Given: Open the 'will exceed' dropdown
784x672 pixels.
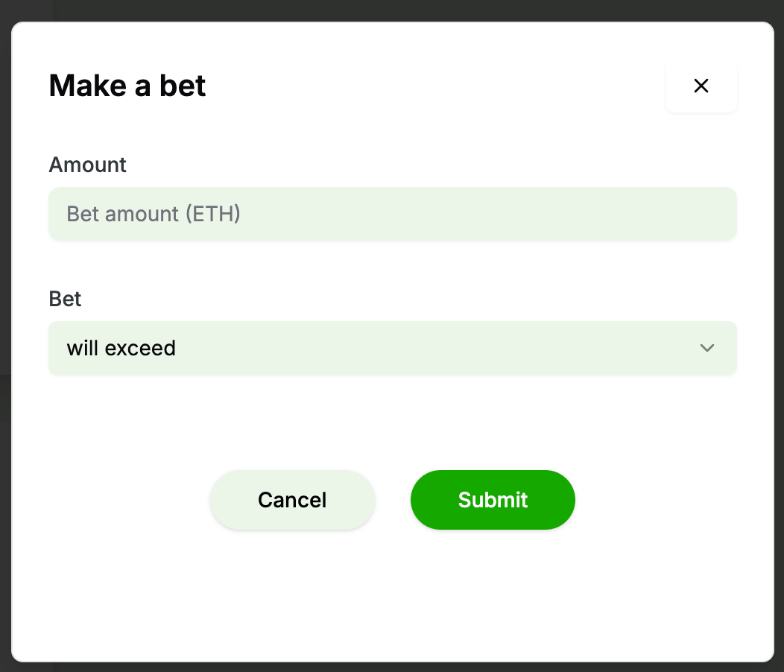Looking at the screenshot, I should click(x=393, y=347).
